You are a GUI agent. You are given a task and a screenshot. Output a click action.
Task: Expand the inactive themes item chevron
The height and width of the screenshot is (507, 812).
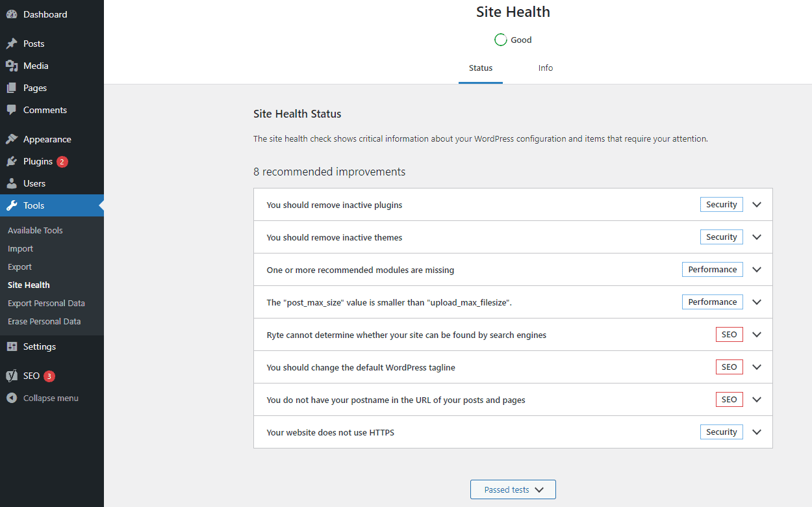757,237
